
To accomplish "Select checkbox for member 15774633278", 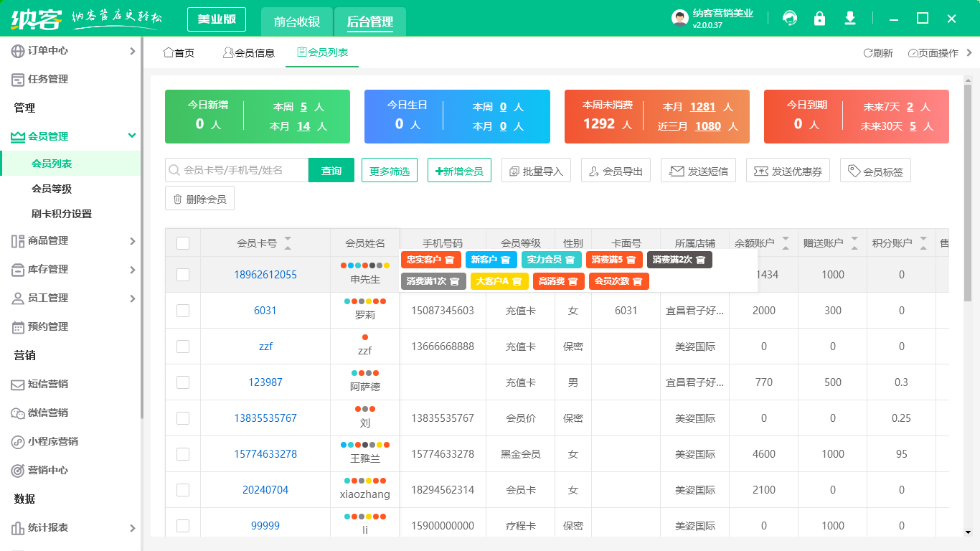I will pyautogui.click(x=183, y=454).
